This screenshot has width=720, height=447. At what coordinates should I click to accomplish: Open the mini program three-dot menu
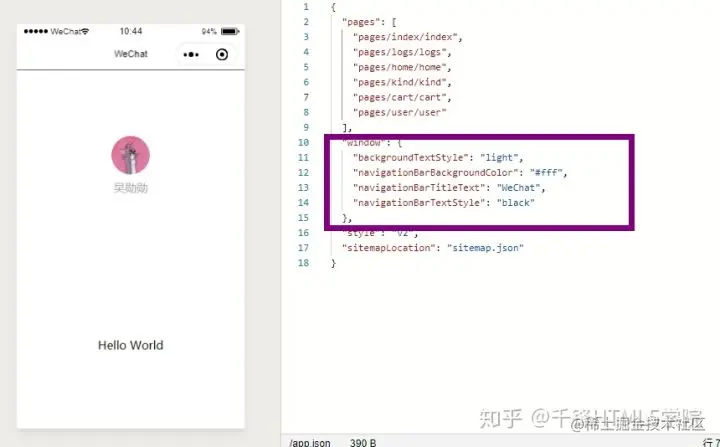(191, 55)
